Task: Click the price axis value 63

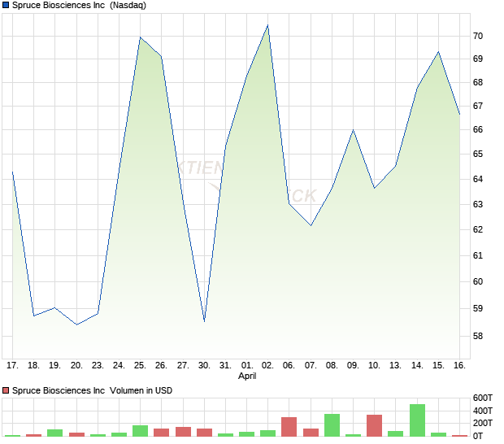Action: [x=478, y=204]
